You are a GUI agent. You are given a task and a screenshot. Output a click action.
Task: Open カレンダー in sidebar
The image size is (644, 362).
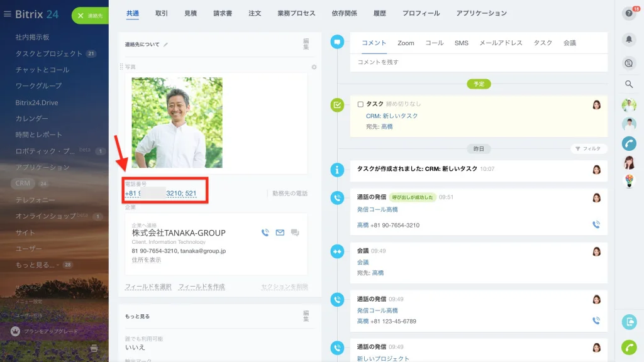click(x=31, y=119)
